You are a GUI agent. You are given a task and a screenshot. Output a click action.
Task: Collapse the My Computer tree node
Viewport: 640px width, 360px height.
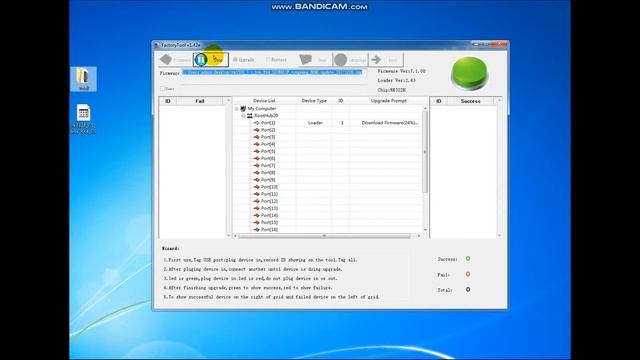coord(236,109)
